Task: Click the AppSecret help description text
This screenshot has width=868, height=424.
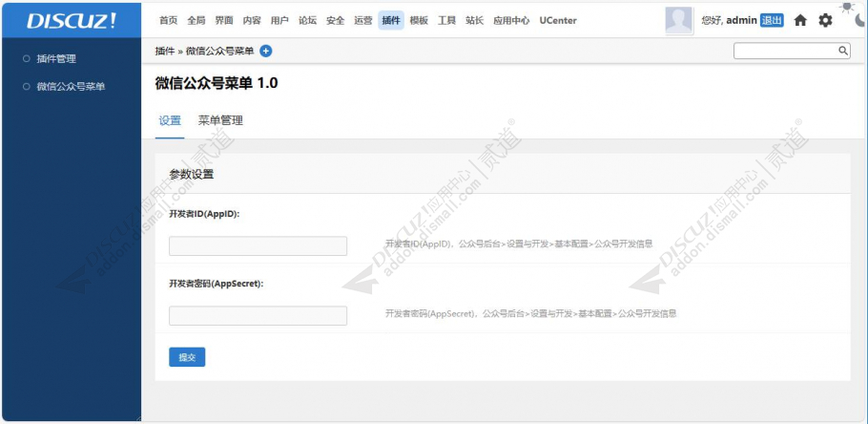Action: click(x=531, y=314)
